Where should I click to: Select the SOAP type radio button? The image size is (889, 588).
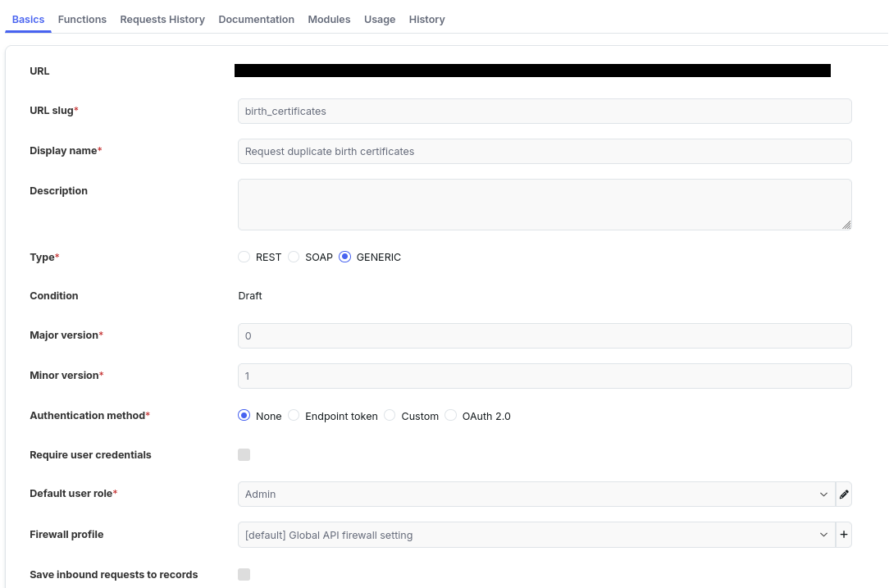(x=294, y=257)
